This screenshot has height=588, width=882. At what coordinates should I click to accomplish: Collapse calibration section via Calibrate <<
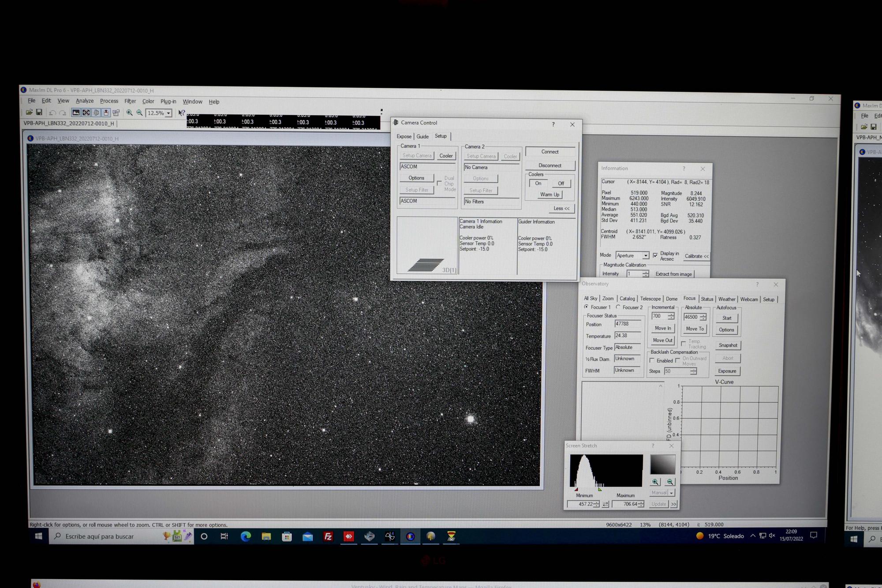pos(696,256)
